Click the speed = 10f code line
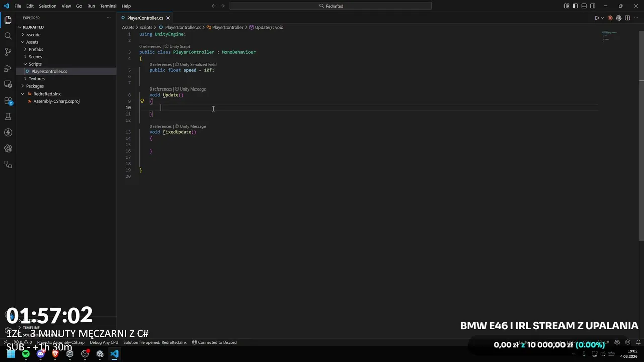This screenshot has height=362, width=644. point(182,70)
